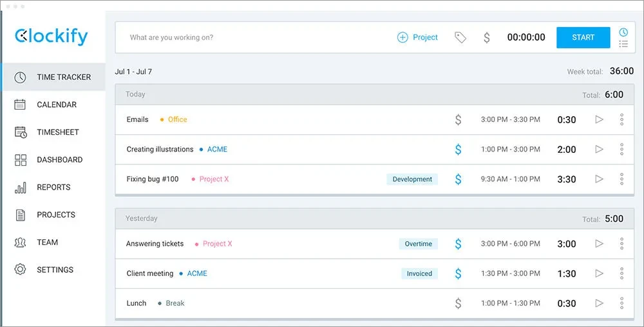
Task: Click the 1:00 PM - 1:30 PM time range
Action: pyautogui.click(x=511, y=304)
